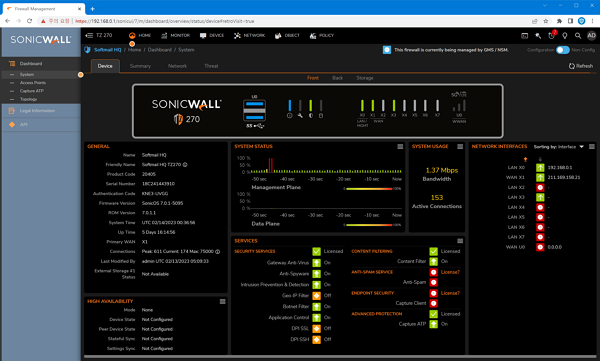This screenshot has height=361, width=600.
Task: Click the OBJECT navigation icon
Action: tap(278, 36)
